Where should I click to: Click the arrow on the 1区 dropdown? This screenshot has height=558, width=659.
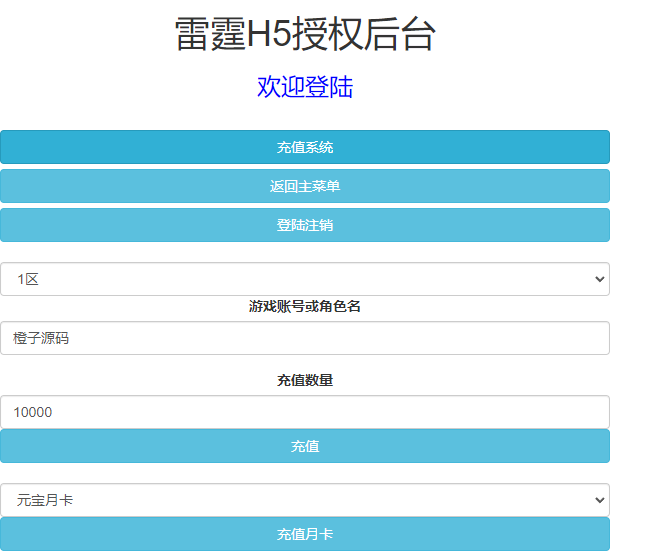click(599, 279)
